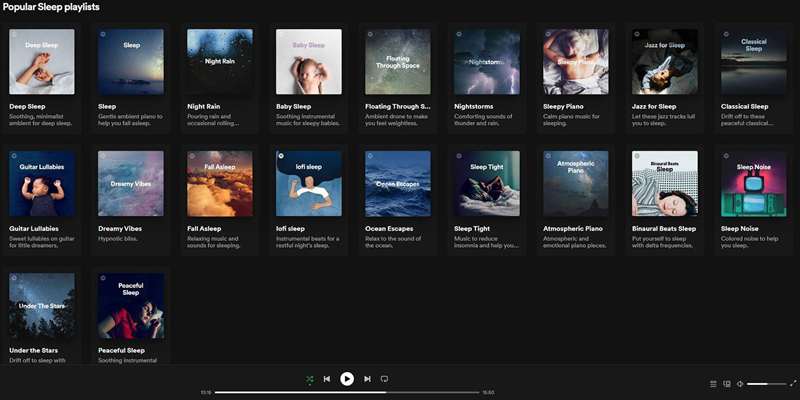
Task: Open the connect to a device icon
Action: 727,384
